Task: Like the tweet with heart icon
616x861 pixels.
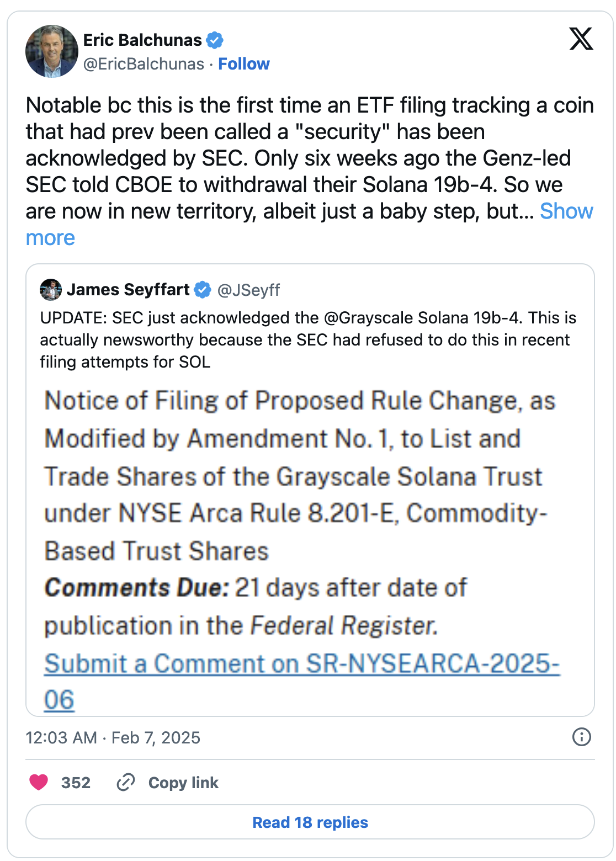Action: click(39, 782)
